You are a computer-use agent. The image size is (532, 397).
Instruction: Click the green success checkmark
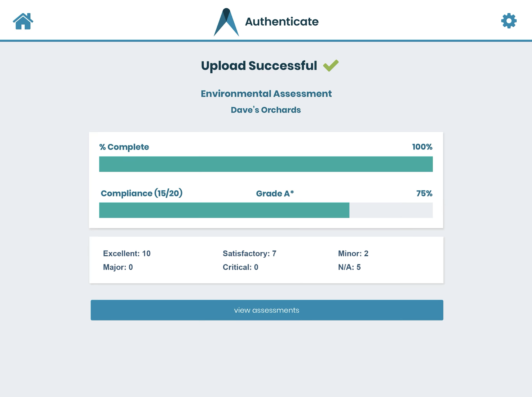point(331,65)
